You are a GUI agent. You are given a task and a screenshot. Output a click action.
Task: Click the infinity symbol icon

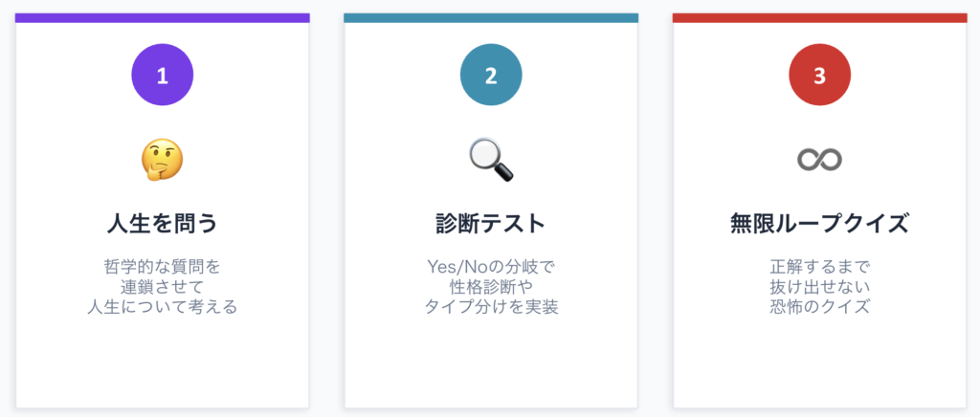pos(819,160)
